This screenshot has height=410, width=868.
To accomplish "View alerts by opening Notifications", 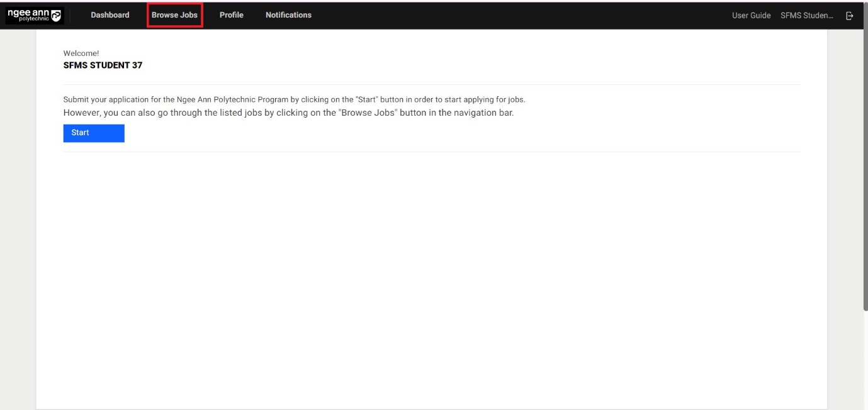I will click(x=288, y=14).
